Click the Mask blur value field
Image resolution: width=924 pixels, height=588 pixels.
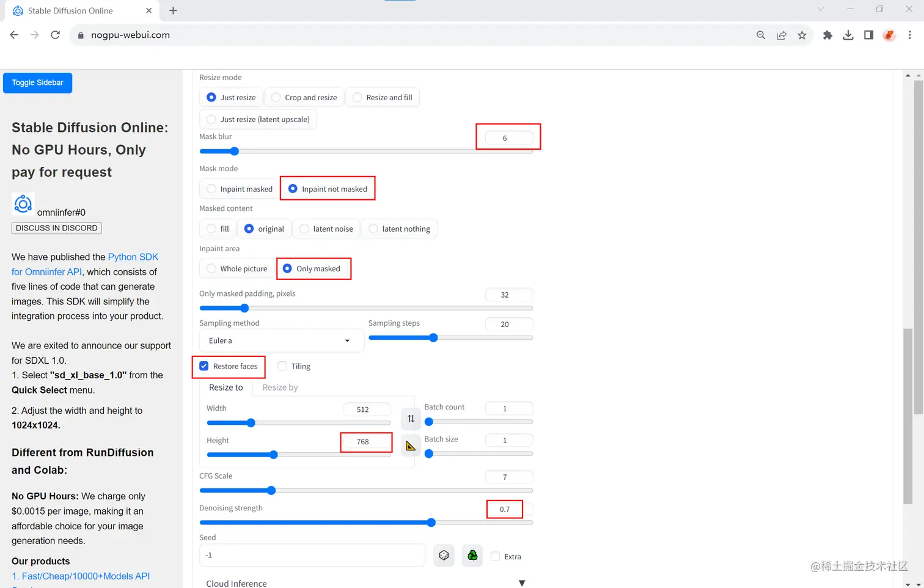[x=509, y=138]
